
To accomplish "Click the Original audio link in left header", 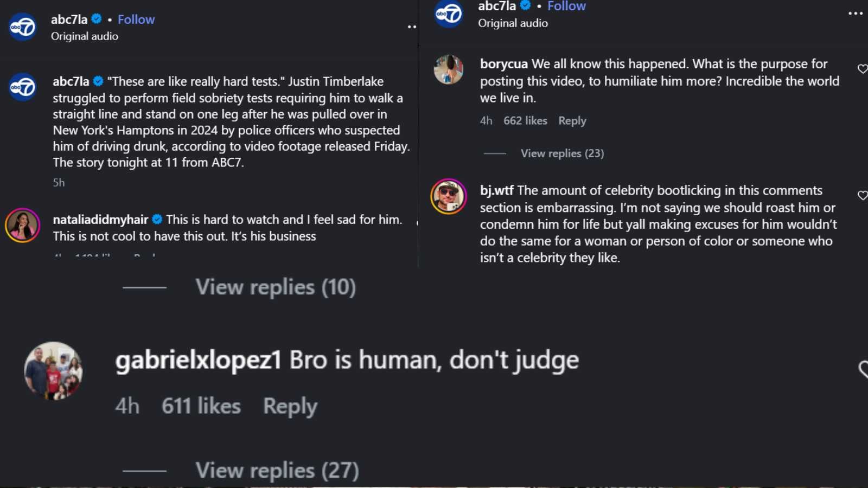I will tap(85, 36).
